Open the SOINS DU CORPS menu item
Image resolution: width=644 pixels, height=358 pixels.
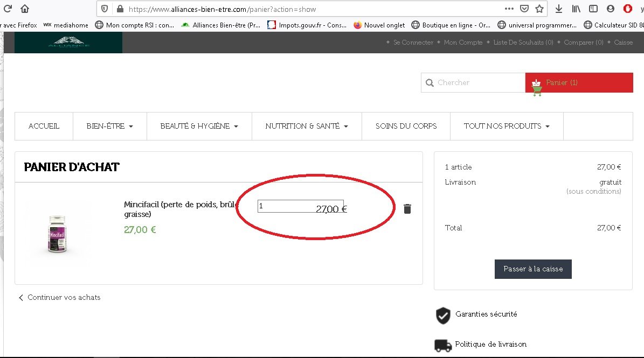tap(406, 127)
